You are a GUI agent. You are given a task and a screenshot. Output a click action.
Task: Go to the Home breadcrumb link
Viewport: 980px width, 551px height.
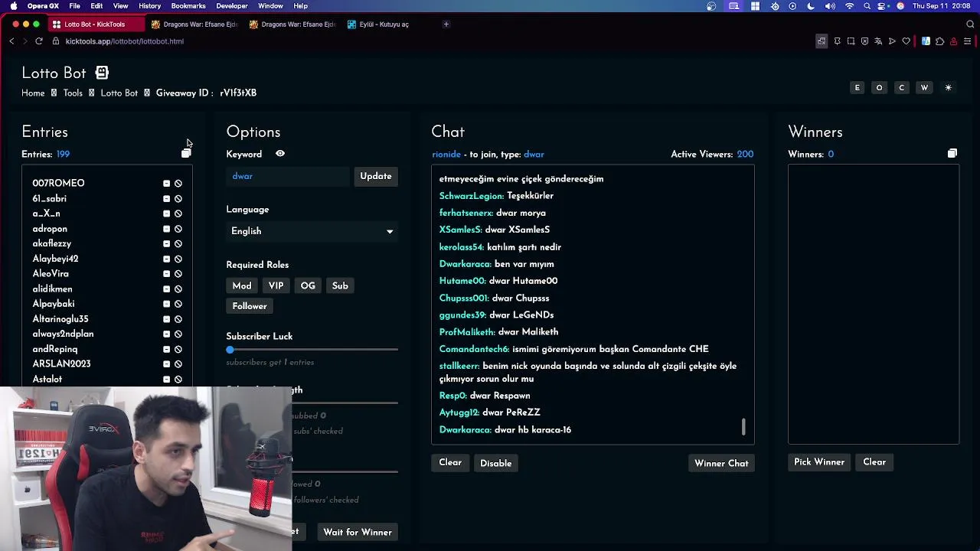[x=33, y=93]
